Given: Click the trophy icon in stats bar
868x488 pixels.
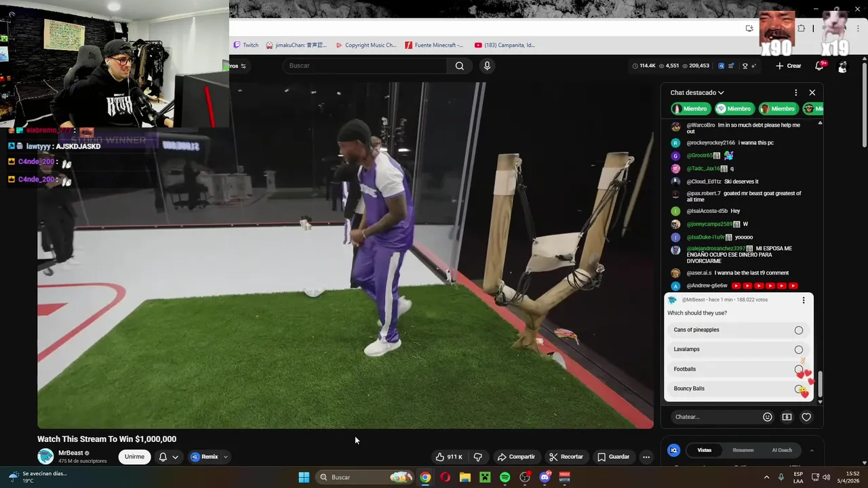Looking at the screenshot, I should [x=745, y=66].
